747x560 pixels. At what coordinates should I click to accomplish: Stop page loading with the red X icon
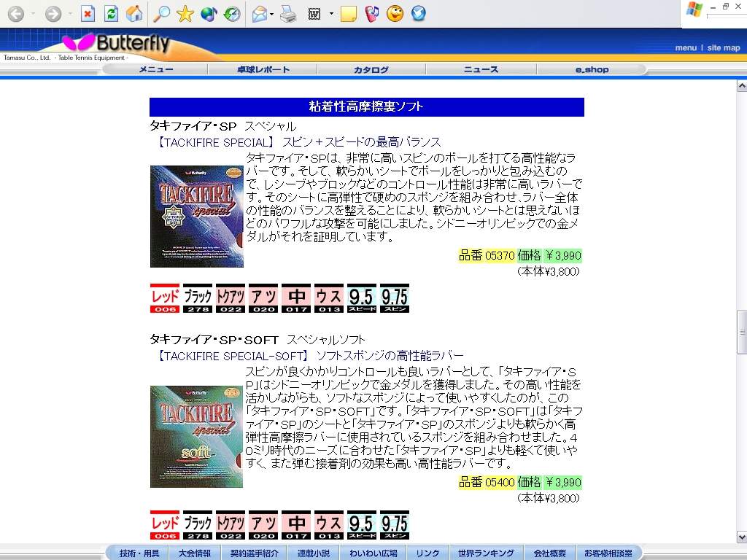(x=88, y=14)
